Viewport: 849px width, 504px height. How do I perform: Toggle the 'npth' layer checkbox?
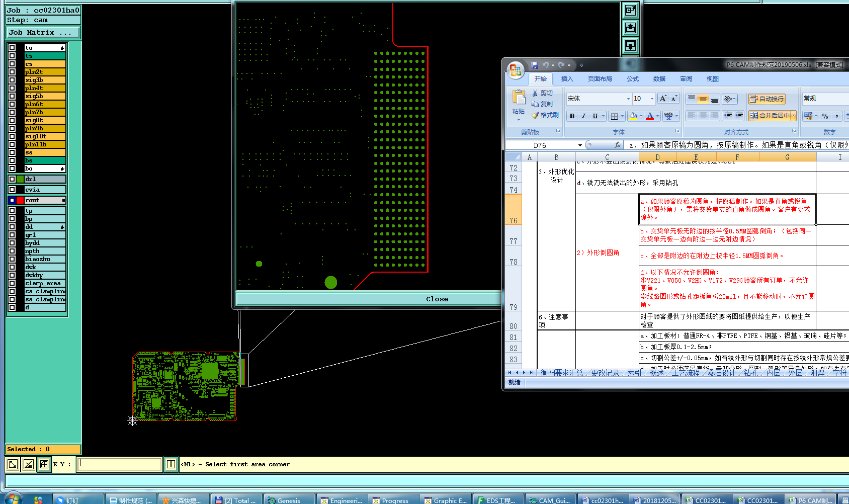[12, 251]
